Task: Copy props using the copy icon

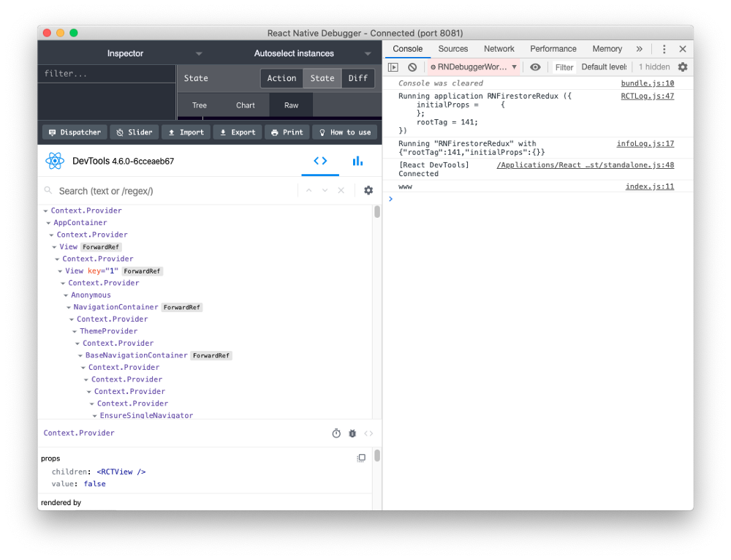Action: [x=361, y=458]
